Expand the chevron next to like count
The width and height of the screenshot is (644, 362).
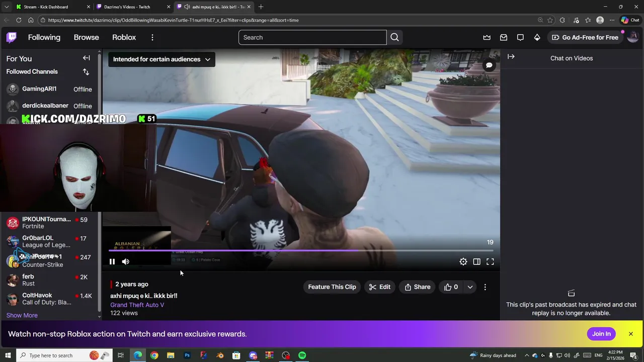click(469, 287)
